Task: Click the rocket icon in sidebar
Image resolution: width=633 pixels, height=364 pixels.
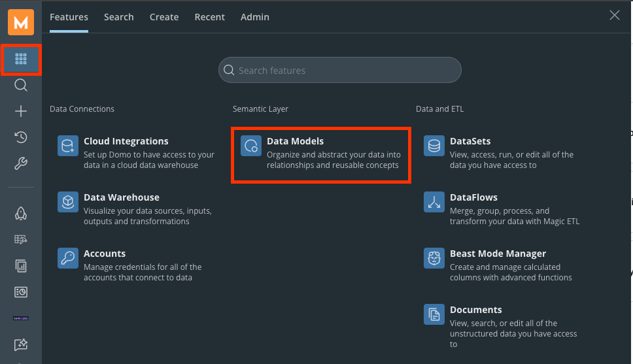Action: (21, 214)
